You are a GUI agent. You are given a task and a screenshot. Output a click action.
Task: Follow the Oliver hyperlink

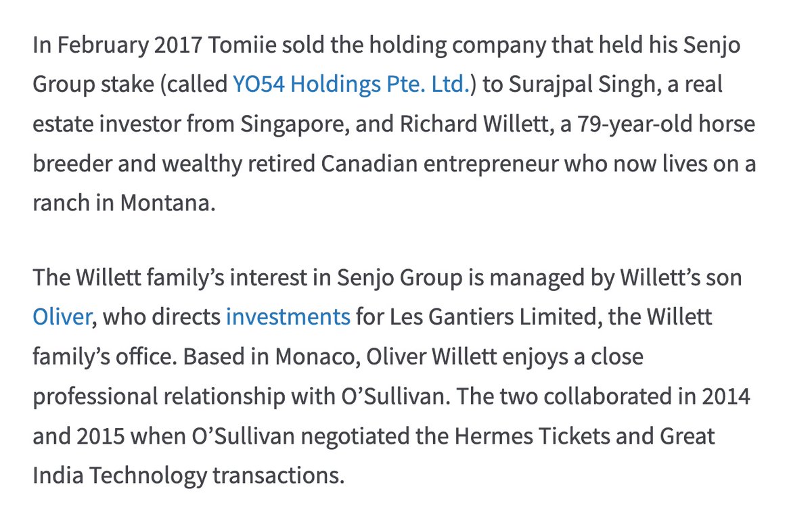pos(61,317)
